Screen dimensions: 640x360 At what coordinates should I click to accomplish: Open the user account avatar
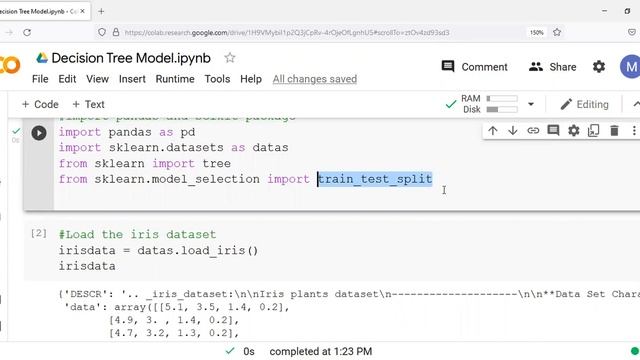click(x=631, y=67)
